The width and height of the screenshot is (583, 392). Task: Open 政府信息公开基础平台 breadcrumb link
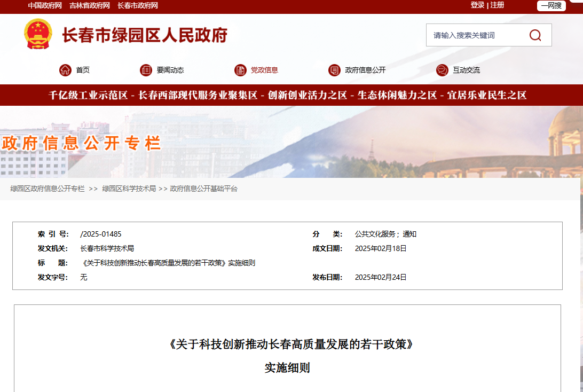pyautogui.click(x=202, y=189)
